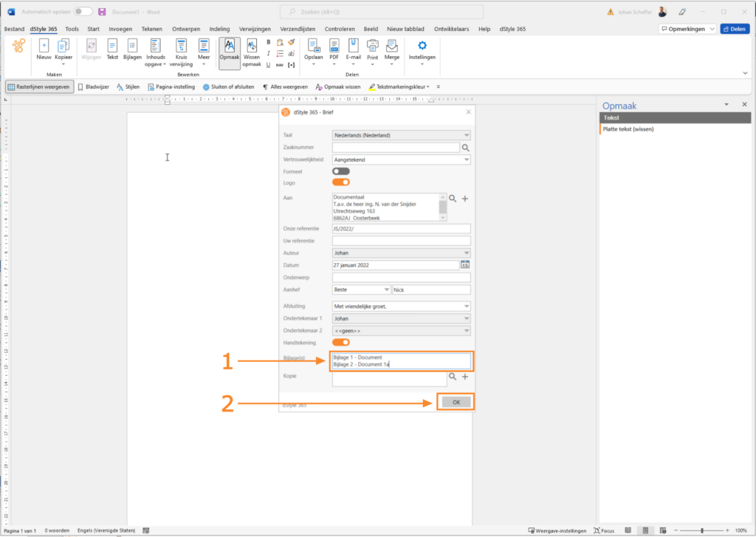Screen dimensions: 756x537
Task: Open the Tekst tool in ribbon
Action: click(112, 49)
